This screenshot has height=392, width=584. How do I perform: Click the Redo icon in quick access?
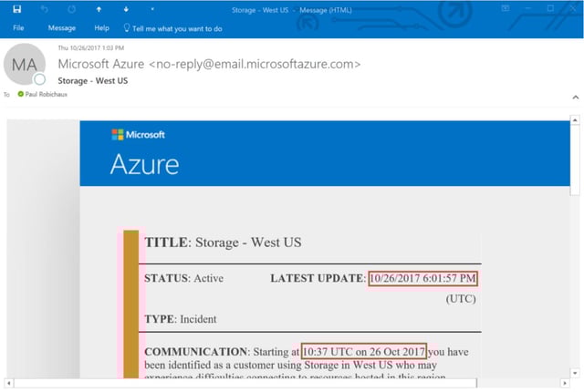click(x=71, y=9)
